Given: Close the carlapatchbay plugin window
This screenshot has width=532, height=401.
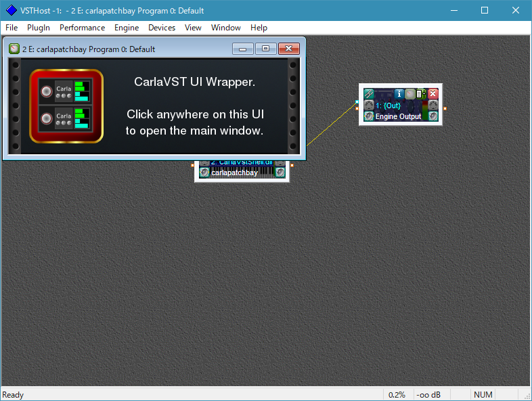Looking at the screenshot, I should point(289,49).
